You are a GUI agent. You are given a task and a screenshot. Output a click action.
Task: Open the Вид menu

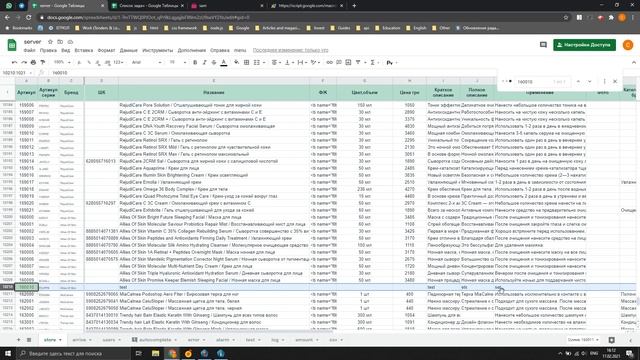pyautogui.click(x=66, y=50)
